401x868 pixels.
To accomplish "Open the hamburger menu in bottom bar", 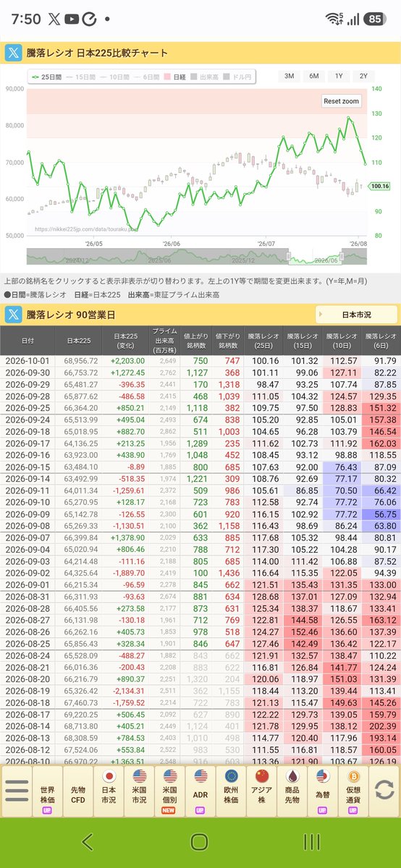I will [x=16, y=791].
